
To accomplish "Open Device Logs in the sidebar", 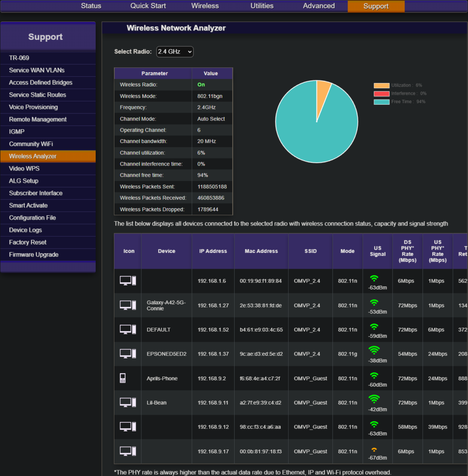I will [x=26, y=230].
